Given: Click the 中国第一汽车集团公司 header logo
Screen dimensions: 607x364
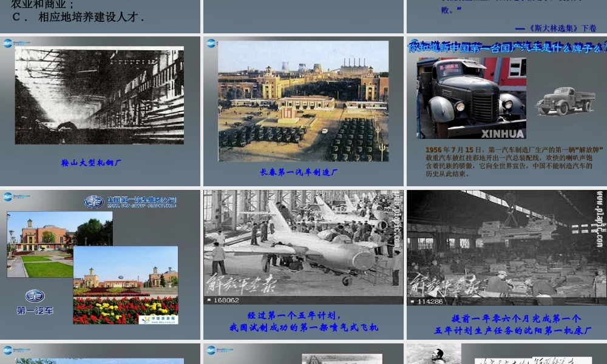Looking at the screenshot, I should [x=130, y=201].
